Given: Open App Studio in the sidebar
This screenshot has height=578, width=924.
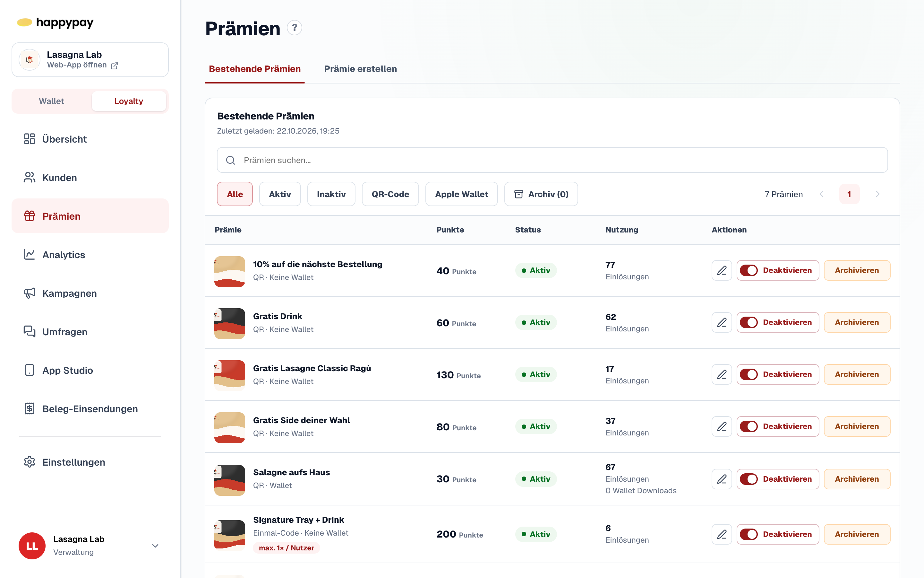Looking at the screenshot, I should pyautogui.click(x=90, y=370).
